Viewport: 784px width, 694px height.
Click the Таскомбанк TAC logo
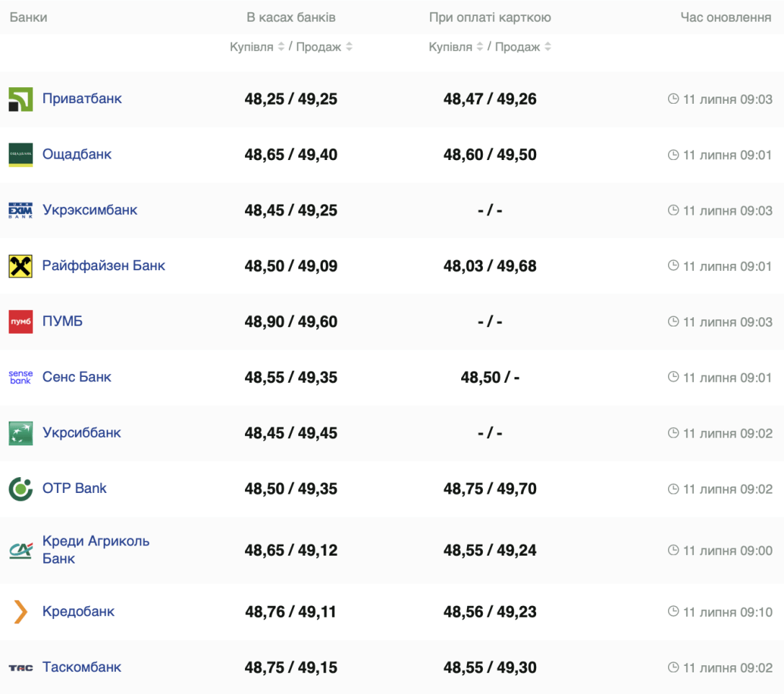[x=20, y=668]
